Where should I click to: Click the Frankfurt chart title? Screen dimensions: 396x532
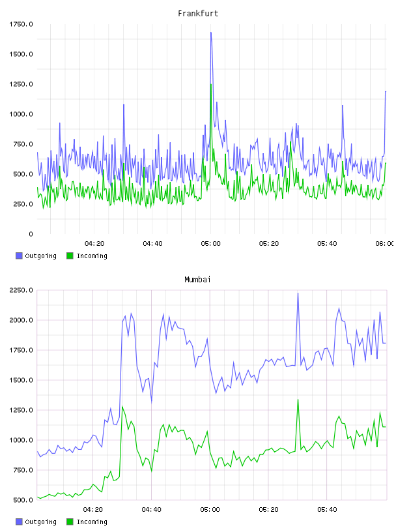point(198,14)
